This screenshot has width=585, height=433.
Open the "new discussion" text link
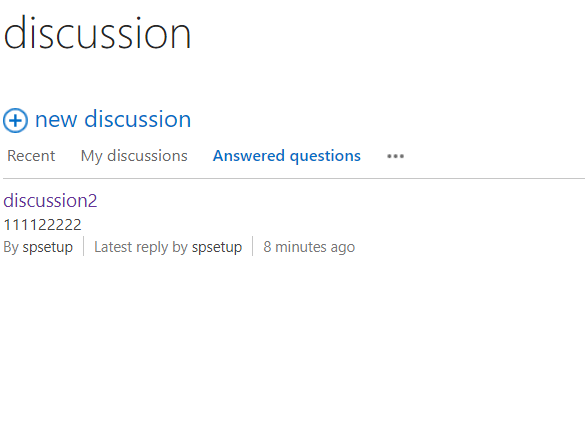pyautogui.click(x=113, y=119)
